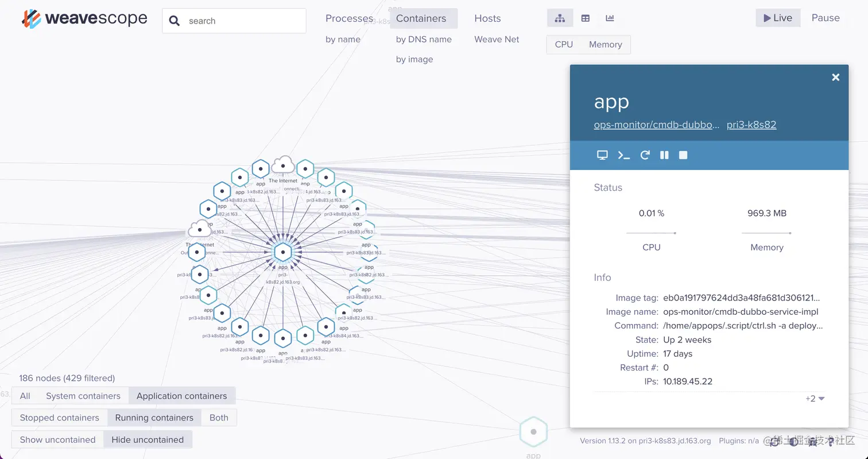Viewport: 868px width, 459px height.
Task: Select The Internet cloud node on left
Action: tap(200, 229)
